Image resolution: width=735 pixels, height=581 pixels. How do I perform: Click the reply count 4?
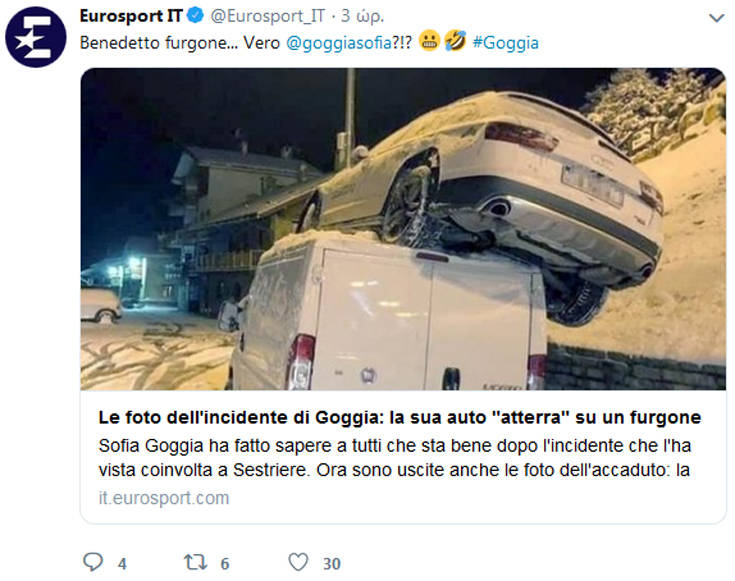[122, 564]
